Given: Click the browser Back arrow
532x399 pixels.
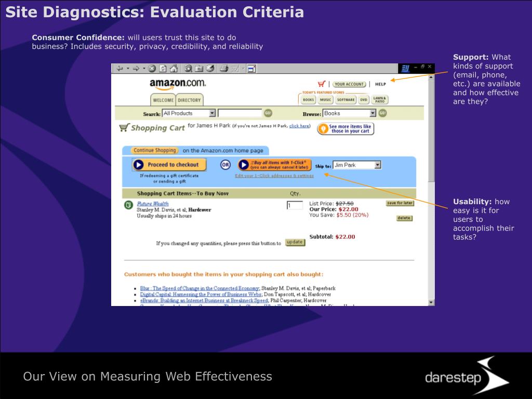Looking at the screenshot, I should (120, 69).
